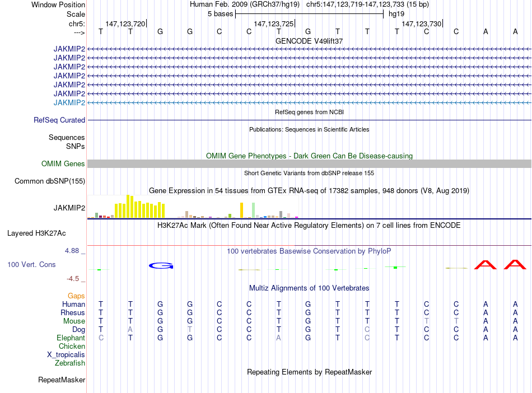Click coordinate label 147,123,730
Image resolution: width=532 pixels, height=393 pixels.
pyautogui.click(x=421, y=24)
